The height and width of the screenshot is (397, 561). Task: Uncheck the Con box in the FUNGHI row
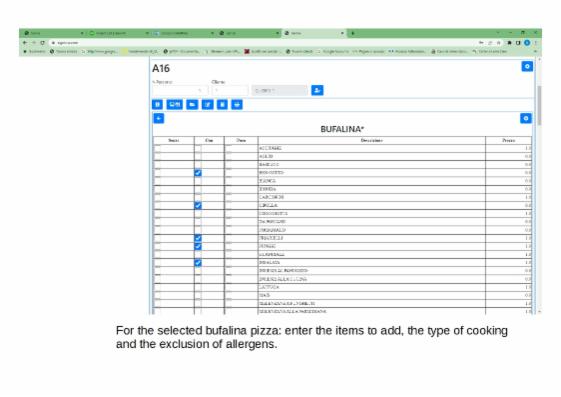(198, 246)
